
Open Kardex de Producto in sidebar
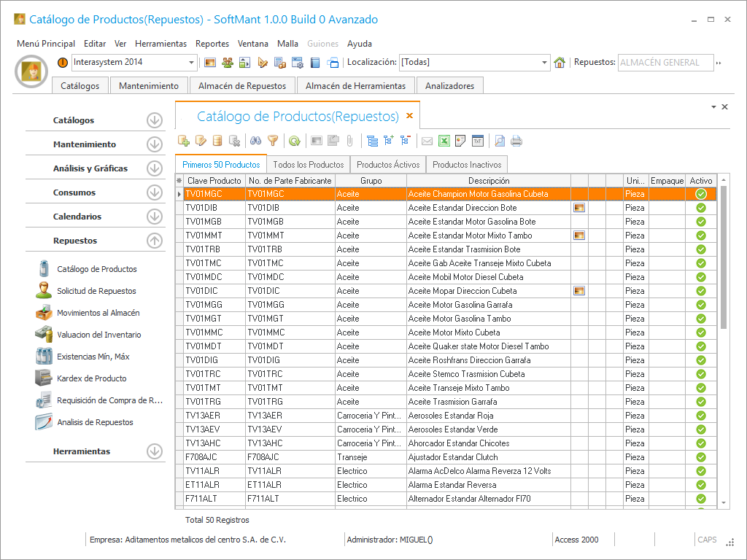point(91,378)
